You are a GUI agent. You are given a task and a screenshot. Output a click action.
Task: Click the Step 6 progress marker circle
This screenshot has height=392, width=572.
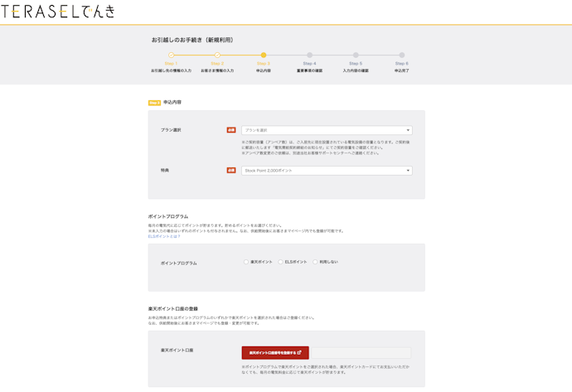[x=401, y=55]
